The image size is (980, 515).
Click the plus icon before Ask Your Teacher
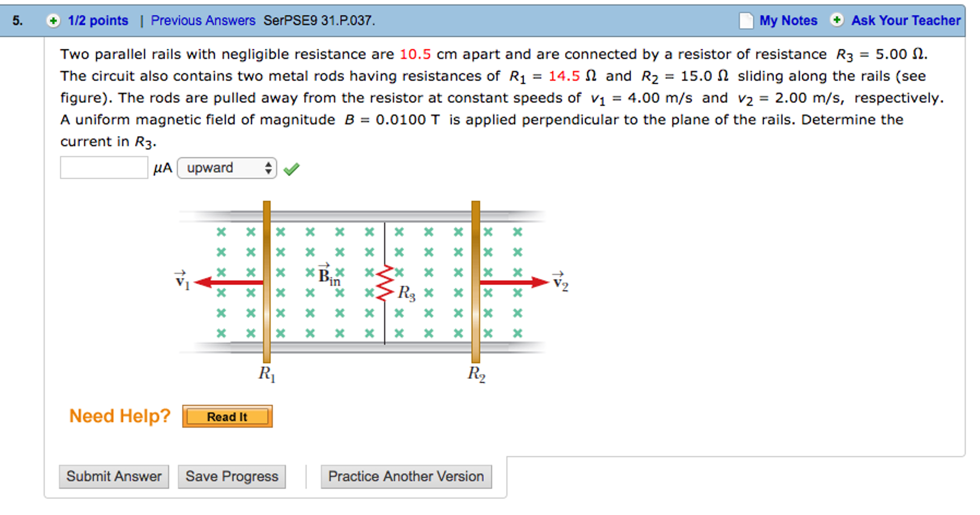click(837, 21)
